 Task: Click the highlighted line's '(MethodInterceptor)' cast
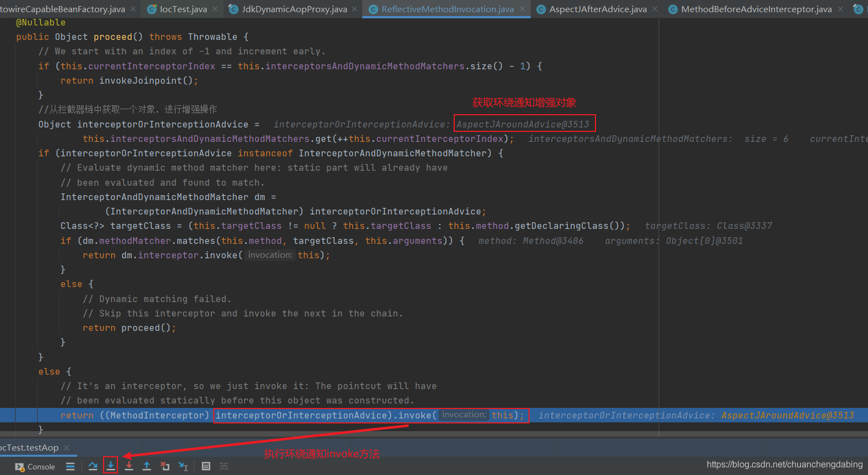point(155,415)
